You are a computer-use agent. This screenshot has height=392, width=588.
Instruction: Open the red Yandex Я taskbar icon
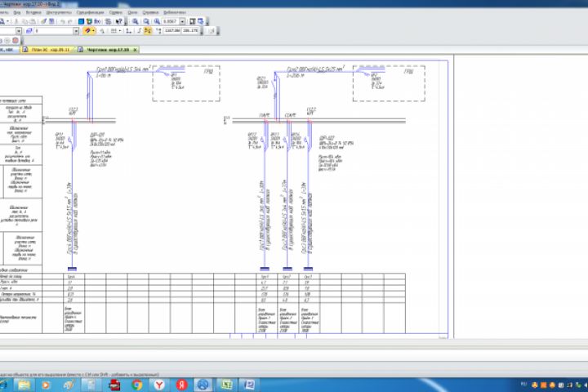[x=182, y=385]
